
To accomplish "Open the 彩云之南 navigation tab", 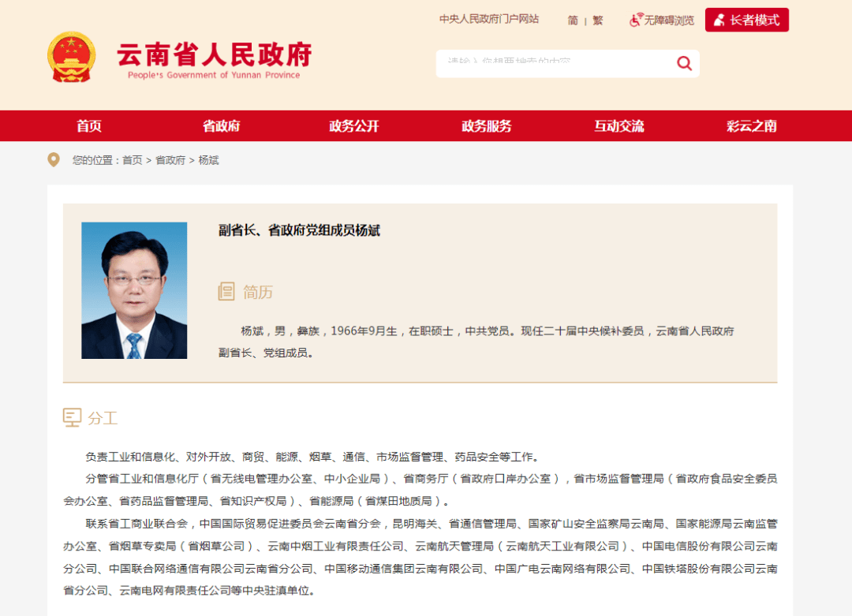I will [x=752, y=126].
